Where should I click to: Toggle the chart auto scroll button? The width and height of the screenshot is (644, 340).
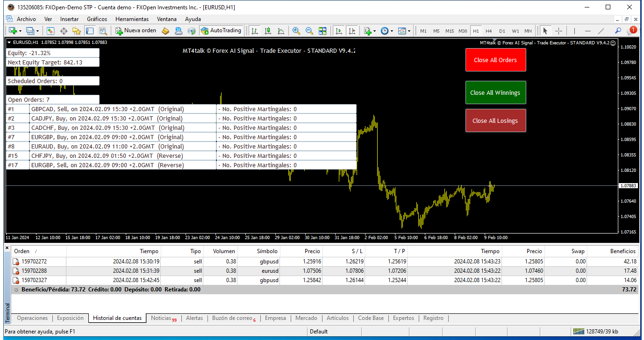[339, 31]
